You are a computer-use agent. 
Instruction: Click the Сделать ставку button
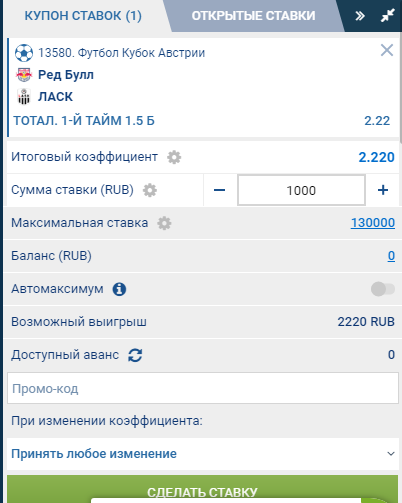(x=202, y=489)
